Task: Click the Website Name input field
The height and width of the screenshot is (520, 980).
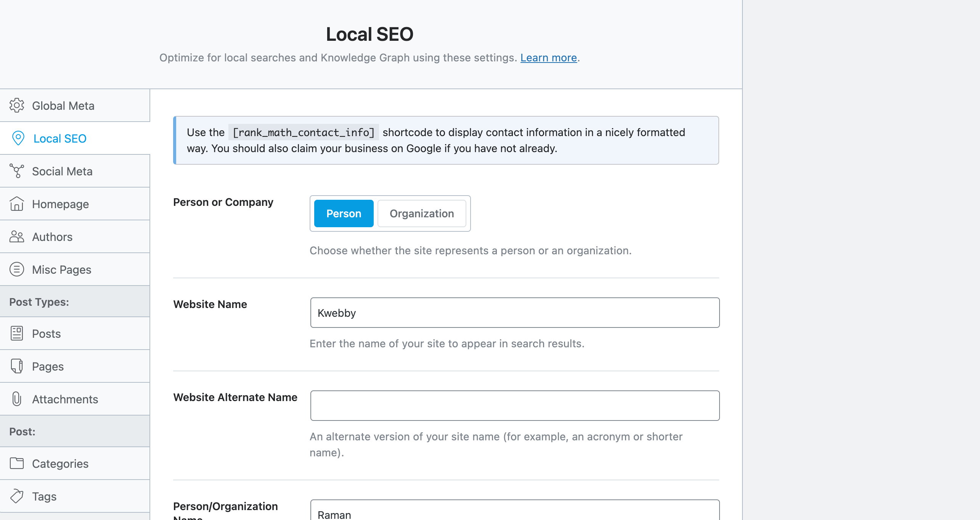Action: pos(515,313)
